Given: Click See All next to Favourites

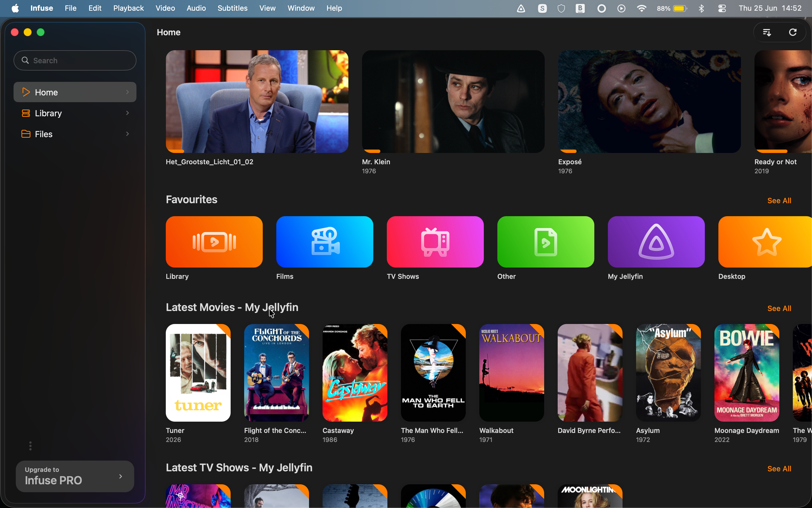Looking at the screenshot, I should (x=779, y=201).
